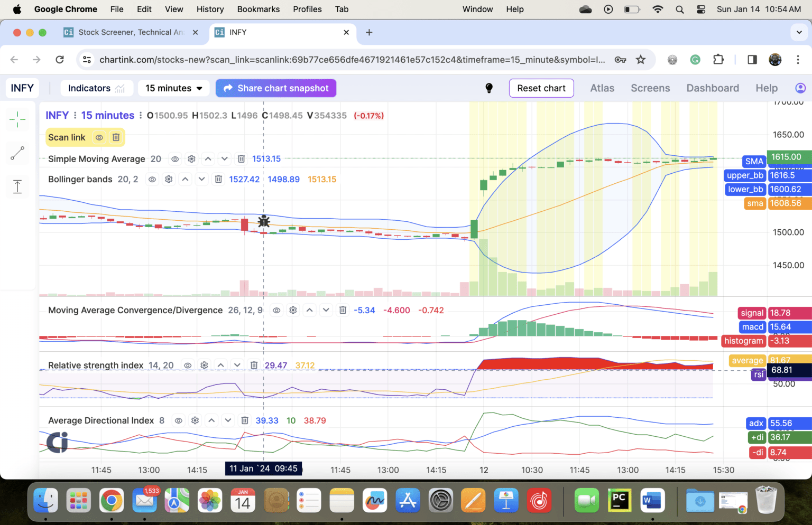Image resolution: width=812 pixels, height=525 pixels.
Task: Select the price range measure tool
Action: (17, 186)
